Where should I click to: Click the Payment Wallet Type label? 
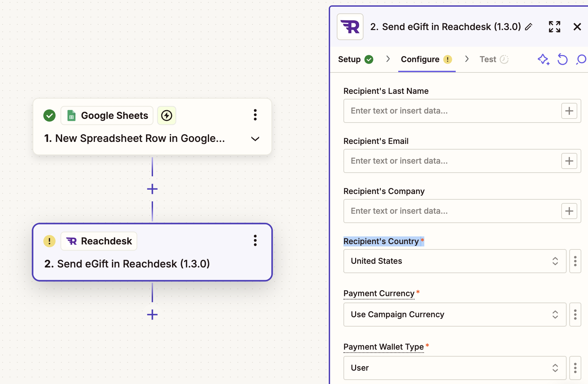point(384,347)
